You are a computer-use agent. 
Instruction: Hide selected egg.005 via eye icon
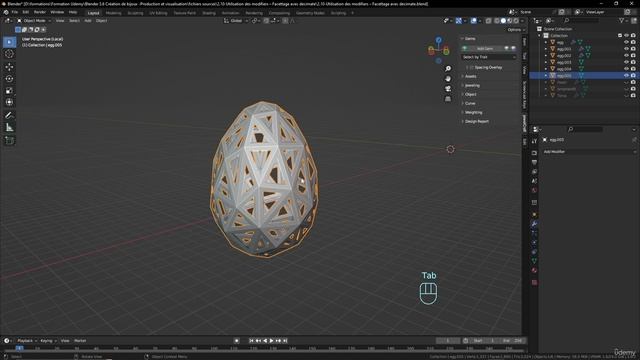click(627, 76)
